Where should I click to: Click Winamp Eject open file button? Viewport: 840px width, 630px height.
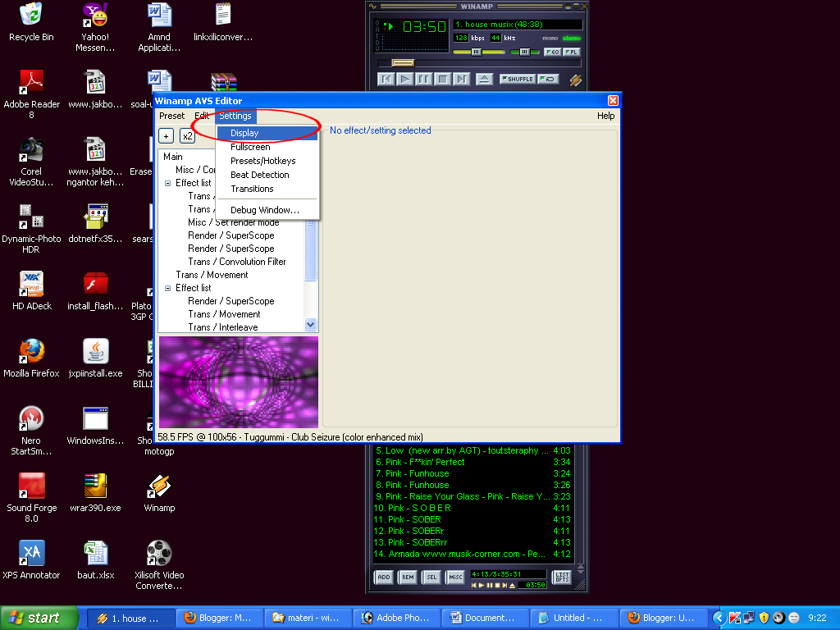coord(484,80)
